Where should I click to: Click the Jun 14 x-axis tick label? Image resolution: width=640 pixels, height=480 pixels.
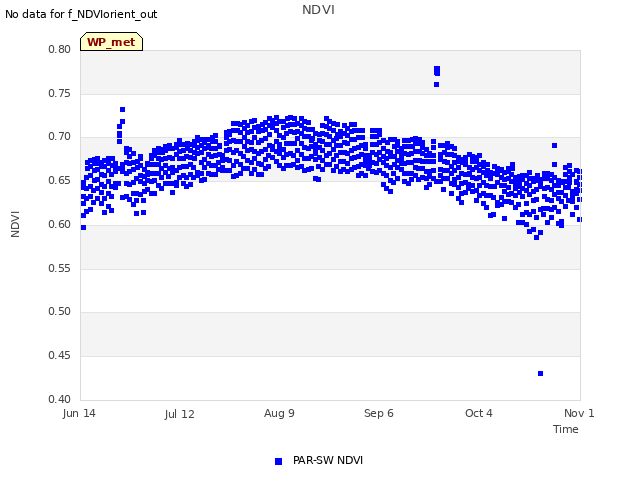tap(79, 413)
